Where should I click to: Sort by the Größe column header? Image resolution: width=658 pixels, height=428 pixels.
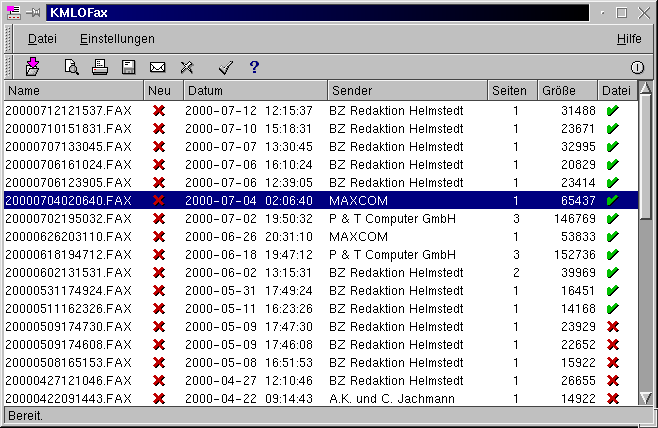(567, 91)
